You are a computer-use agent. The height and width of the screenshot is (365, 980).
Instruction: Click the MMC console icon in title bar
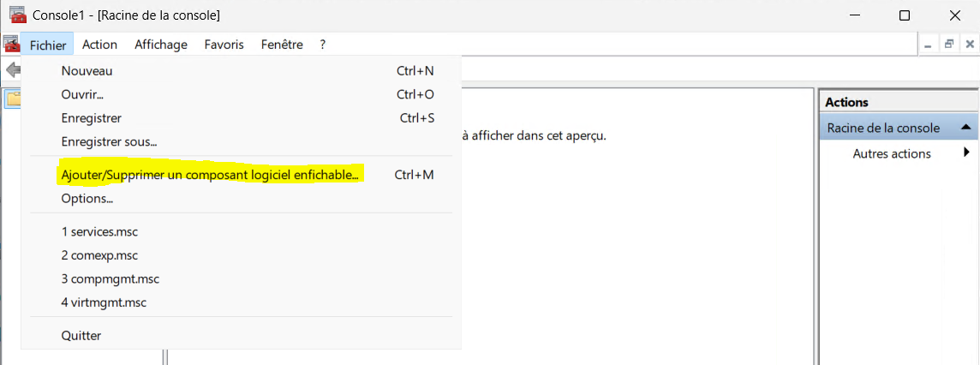pyautogui.click(x=17, y=15)
